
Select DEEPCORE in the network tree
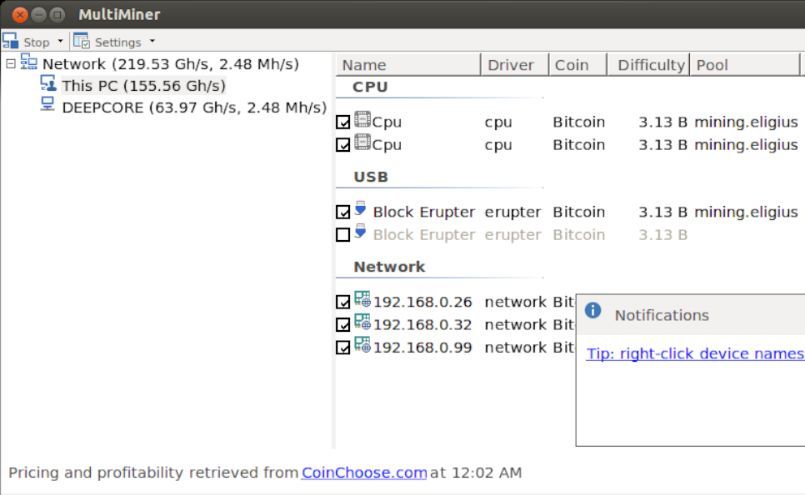pyautogui.click(x=193, y=107)
